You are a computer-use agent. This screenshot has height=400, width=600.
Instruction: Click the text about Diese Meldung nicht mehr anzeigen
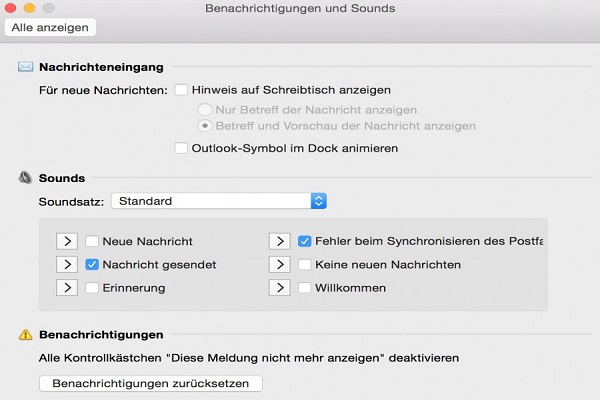click(x=249, y=358)
